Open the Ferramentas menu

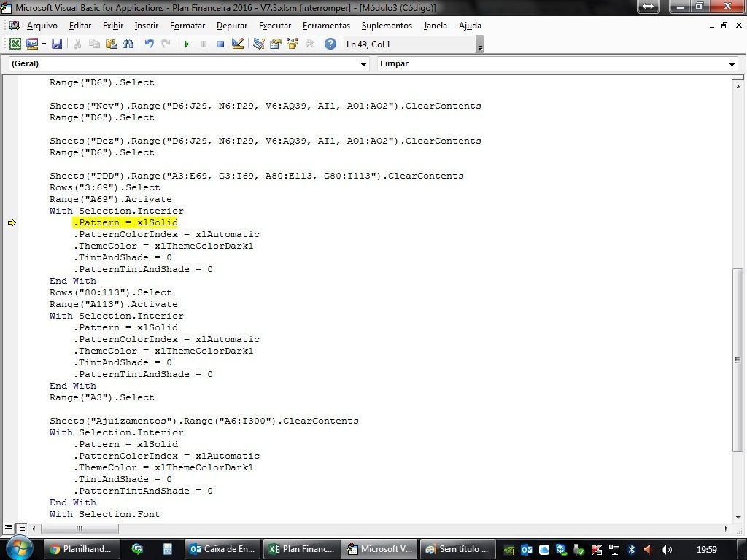click(326, 26)
